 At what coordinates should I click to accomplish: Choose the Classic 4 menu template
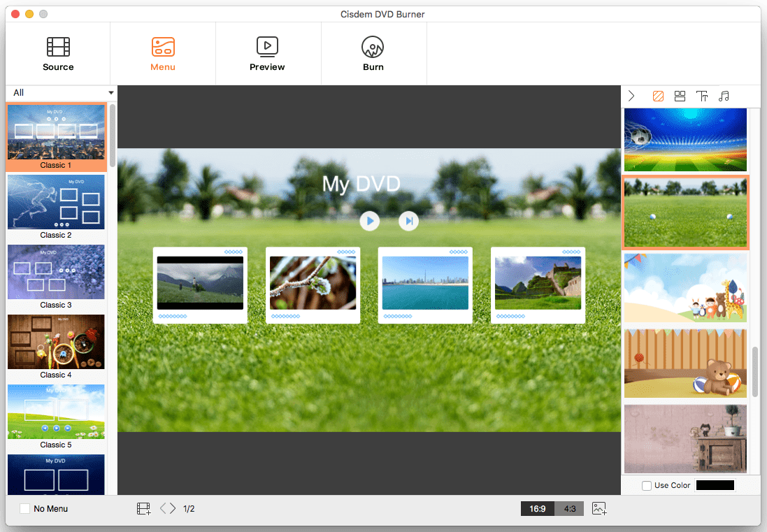[56, 347]
